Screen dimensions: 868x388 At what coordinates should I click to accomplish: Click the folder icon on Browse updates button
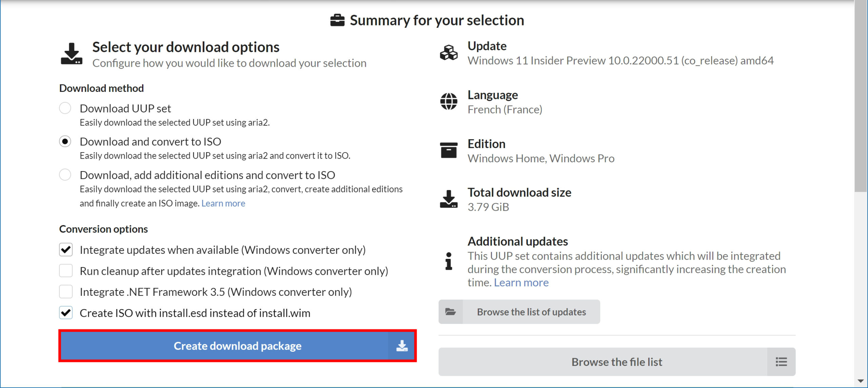(x=450, y=312)
